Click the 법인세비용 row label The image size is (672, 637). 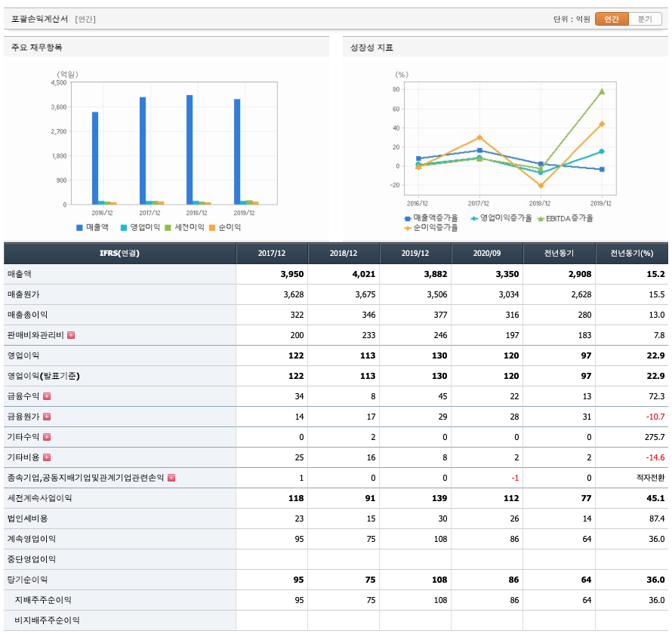(27, 519)
